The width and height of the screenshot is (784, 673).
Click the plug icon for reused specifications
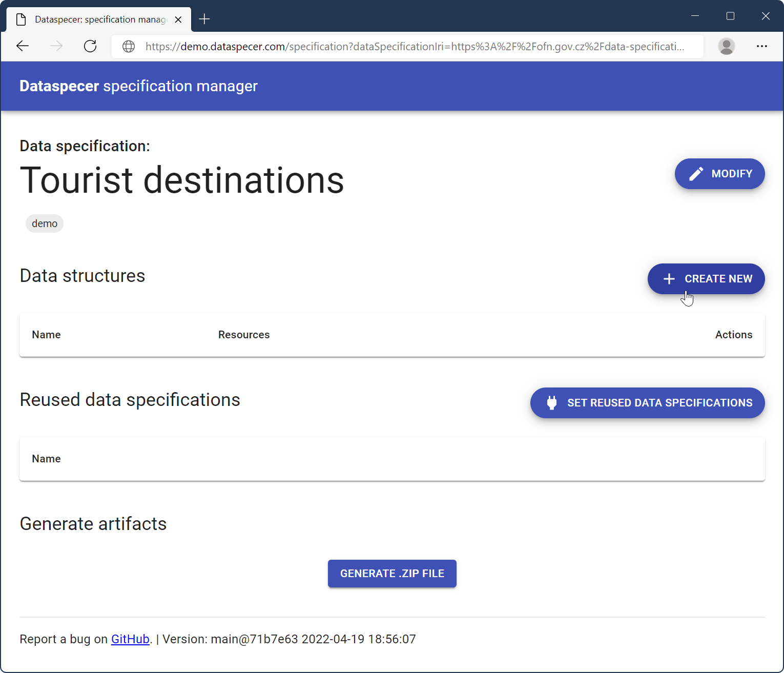[x=551, y=403]
